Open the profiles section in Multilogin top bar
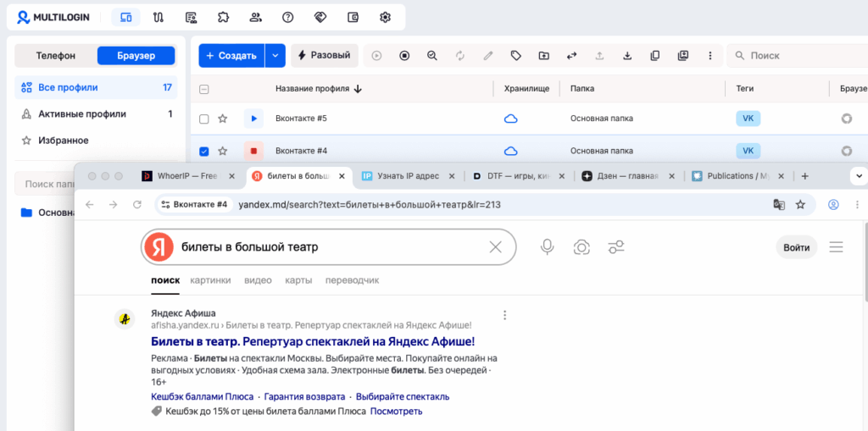 tap(125, 17)
